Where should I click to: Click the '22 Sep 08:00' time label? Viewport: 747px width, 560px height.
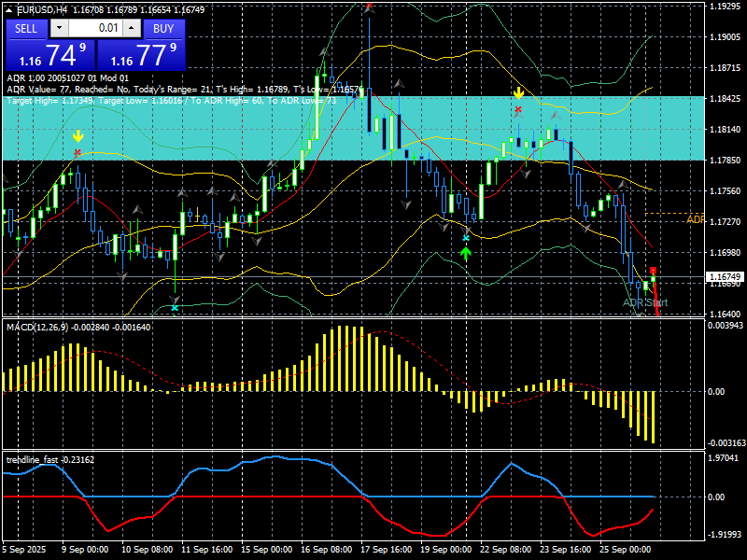point(505,549)
